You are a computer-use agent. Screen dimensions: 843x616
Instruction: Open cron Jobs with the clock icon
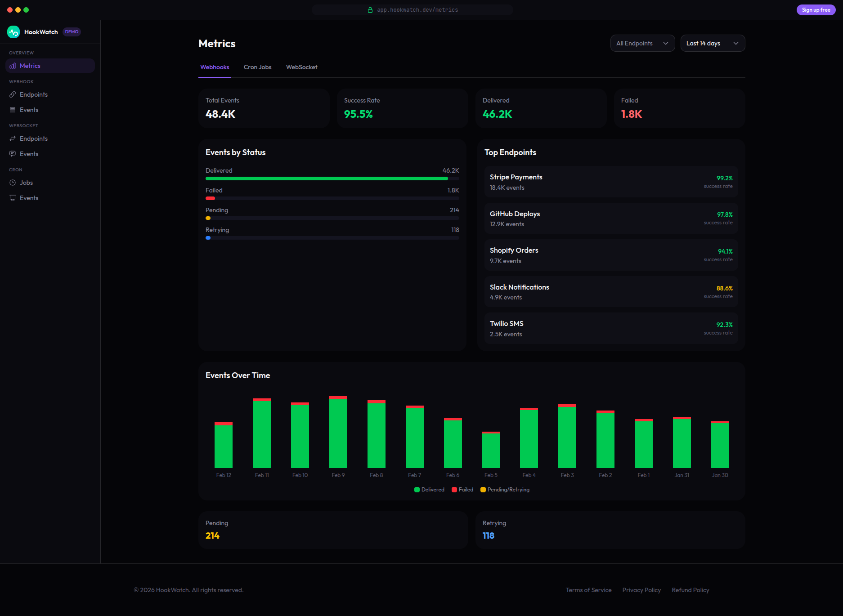click(x=13, y=183)
